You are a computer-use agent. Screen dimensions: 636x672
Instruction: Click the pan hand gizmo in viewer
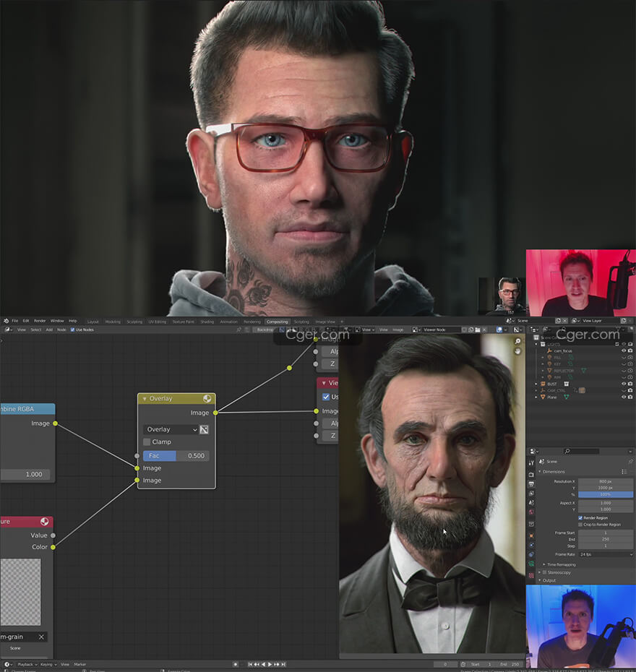point(517,351)
